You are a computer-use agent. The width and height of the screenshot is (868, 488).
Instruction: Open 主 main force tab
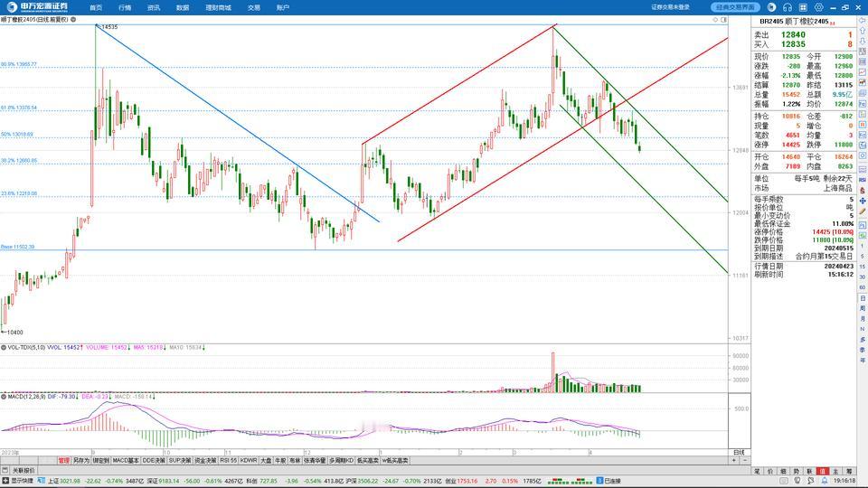[x=835, y=471]
